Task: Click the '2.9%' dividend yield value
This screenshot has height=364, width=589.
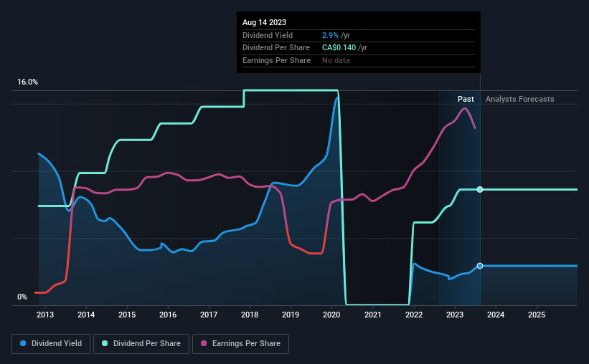Action: (330, 35)
